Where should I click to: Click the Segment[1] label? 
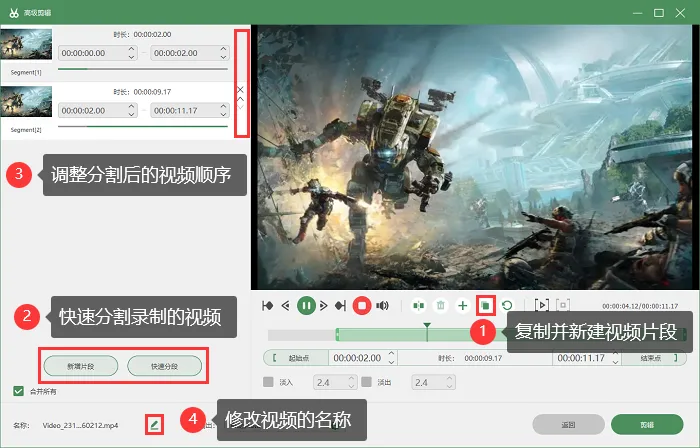[26, 72]
